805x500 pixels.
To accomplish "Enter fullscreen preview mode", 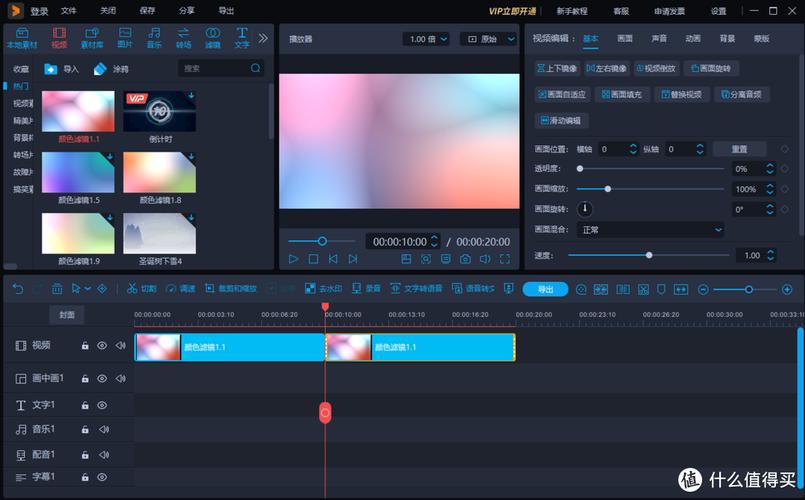I will tap(503, 259).
